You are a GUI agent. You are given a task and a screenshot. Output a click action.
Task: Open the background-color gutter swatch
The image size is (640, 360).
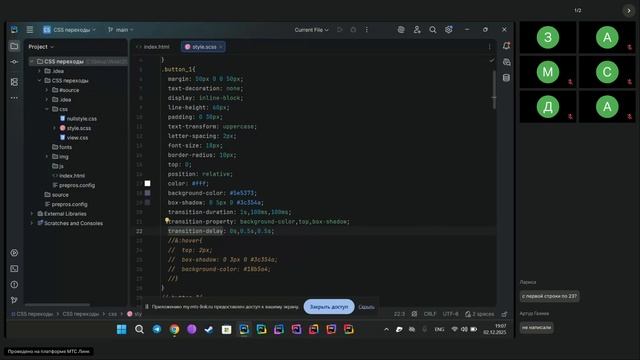pos(147,193)
